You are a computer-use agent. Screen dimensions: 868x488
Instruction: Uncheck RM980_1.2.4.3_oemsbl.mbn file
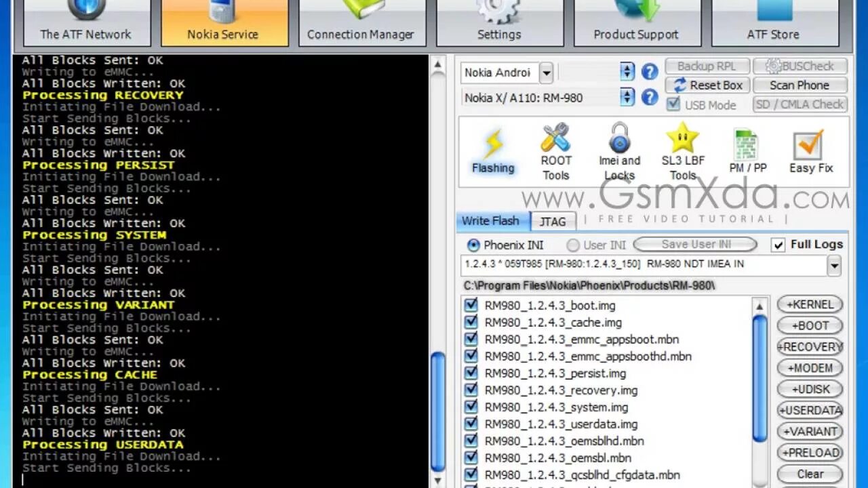(471, 458)
